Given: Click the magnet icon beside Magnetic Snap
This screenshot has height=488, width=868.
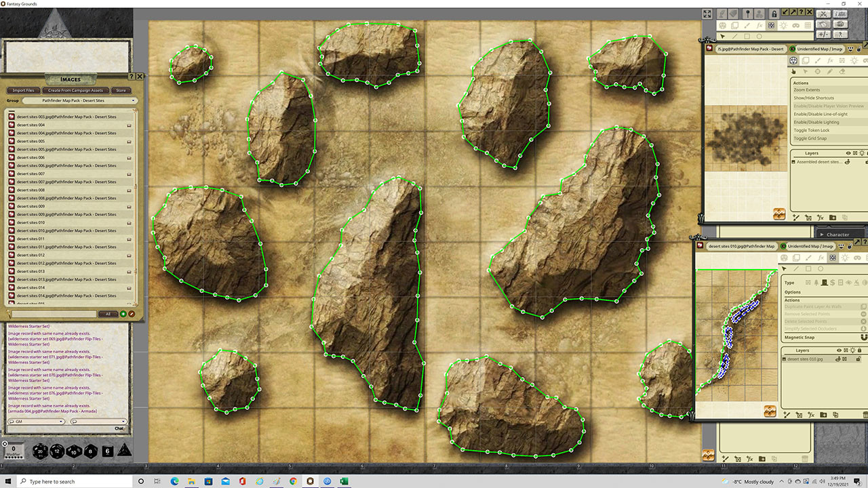Looking at the screenshot, I should pos(863,338).
